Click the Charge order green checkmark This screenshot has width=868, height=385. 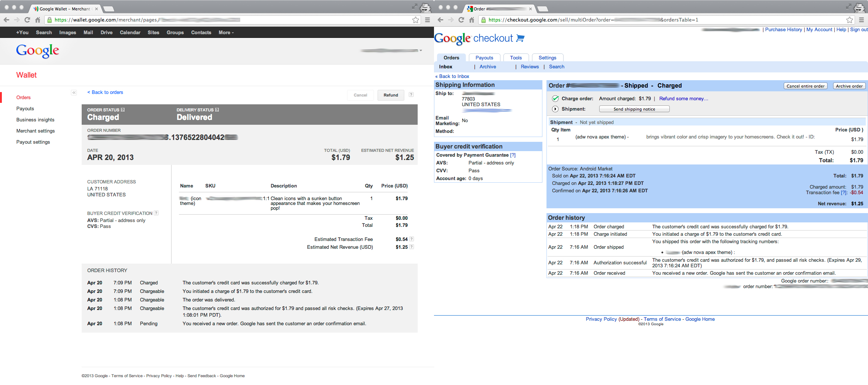[555, 99]
